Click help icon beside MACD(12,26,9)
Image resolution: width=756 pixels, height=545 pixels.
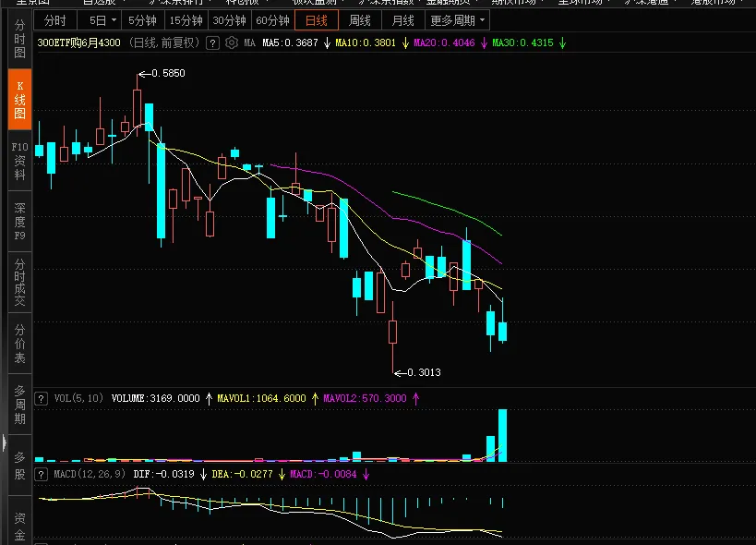click(x=41, y=475)
